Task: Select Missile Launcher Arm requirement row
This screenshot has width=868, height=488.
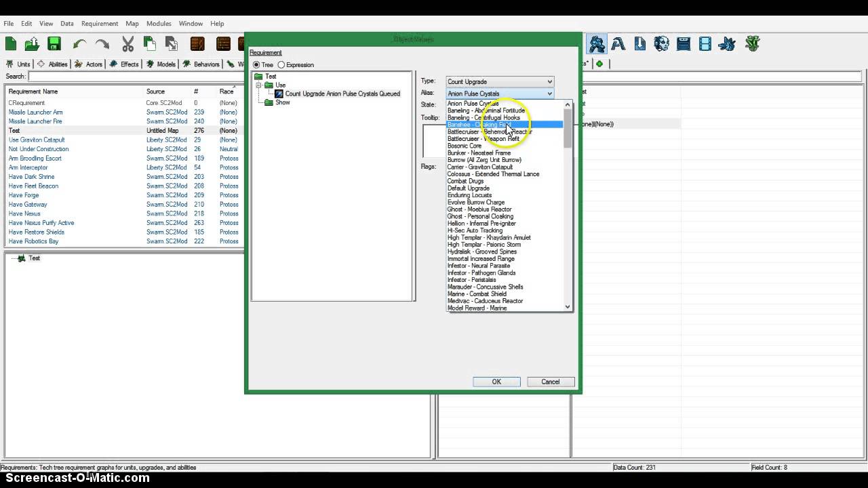Action: [124, 113]
